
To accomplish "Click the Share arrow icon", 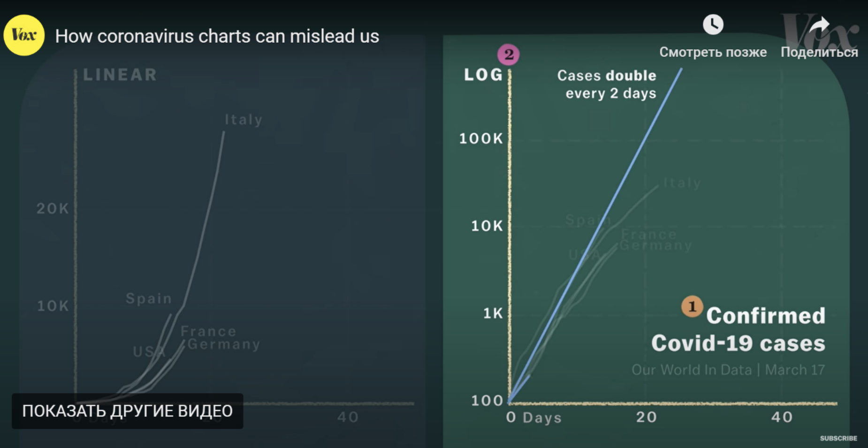I will pos(819,25).
